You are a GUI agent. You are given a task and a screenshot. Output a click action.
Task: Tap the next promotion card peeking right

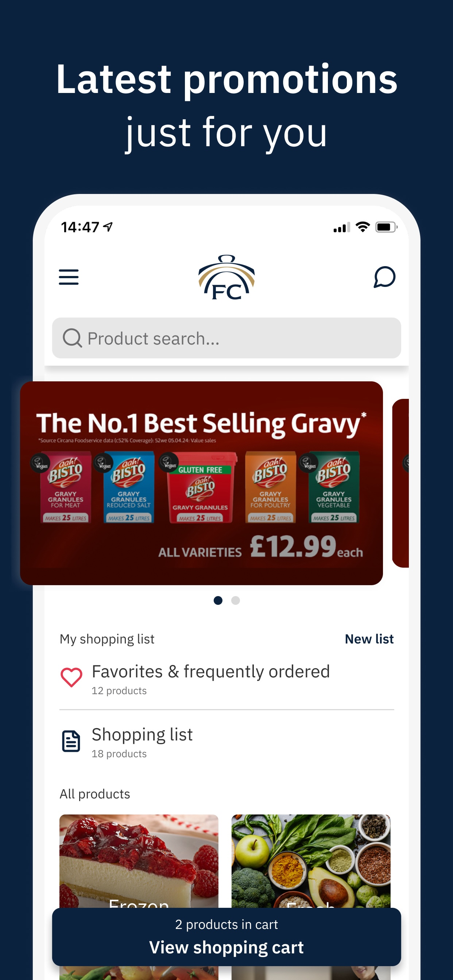click(x=400, y=483)
